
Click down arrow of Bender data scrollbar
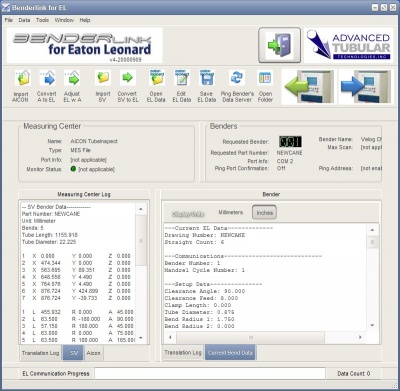(372, 325)
